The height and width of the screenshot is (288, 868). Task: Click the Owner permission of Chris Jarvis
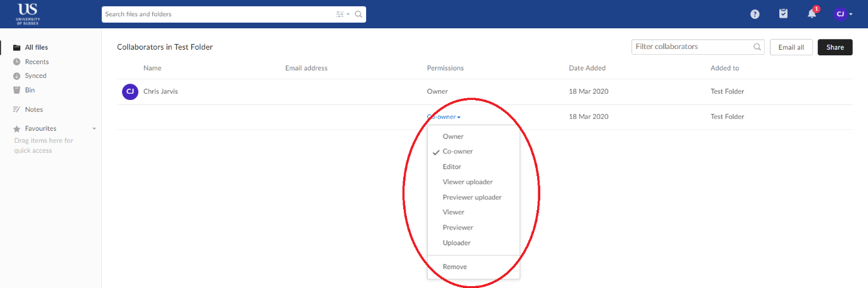point(437,92)
